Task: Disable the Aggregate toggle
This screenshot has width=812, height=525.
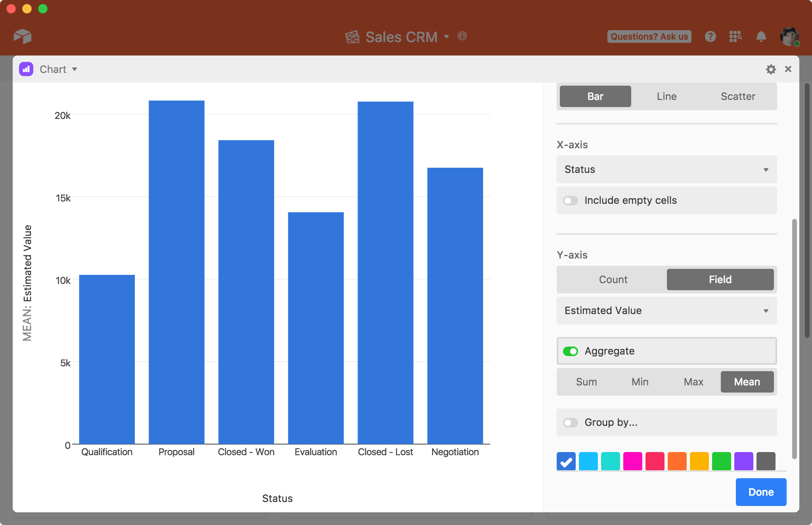Action: [570, 351]
